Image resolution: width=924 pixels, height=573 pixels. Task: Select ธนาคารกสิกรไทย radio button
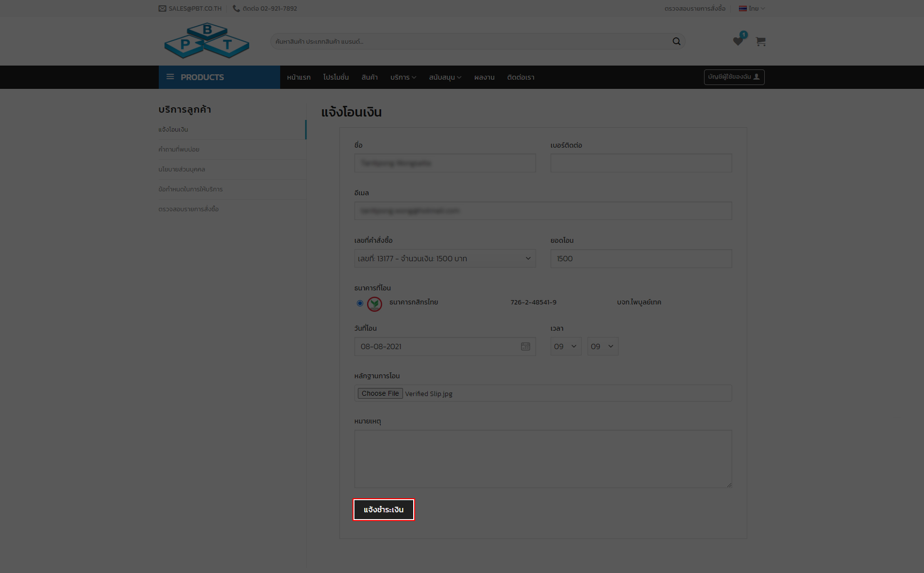tap(360, 303)
